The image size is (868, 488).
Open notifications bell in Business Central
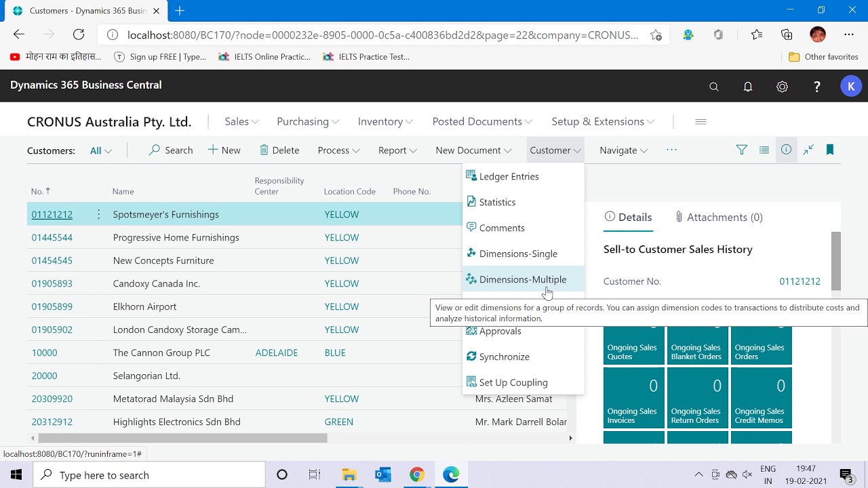[x=748, y=87]
